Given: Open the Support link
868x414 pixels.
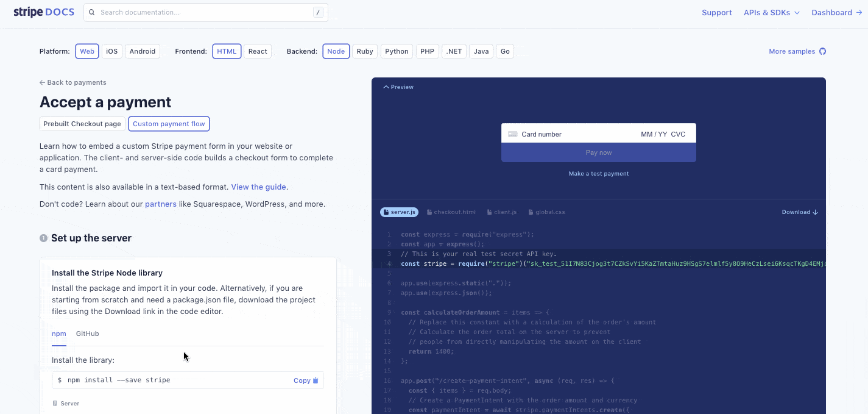Looking at the screenshot, I should pos(717,12).
